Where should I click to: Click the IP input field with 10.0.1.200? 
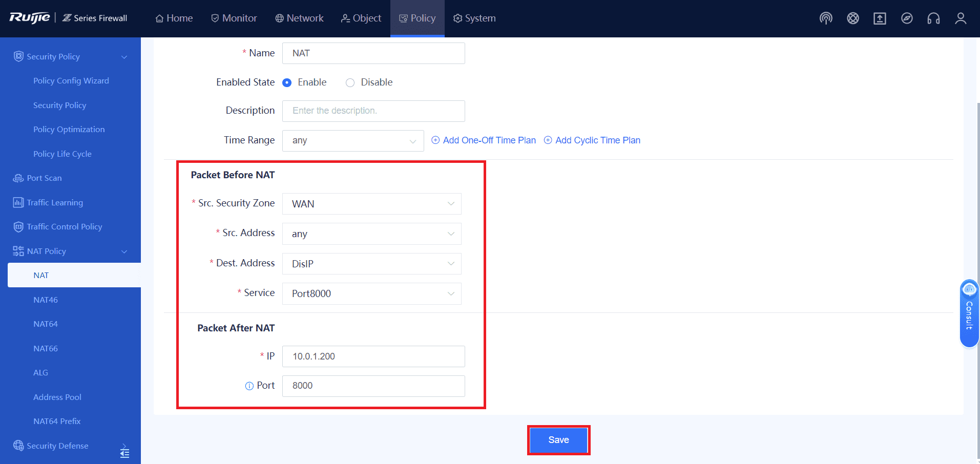[373, 356]
